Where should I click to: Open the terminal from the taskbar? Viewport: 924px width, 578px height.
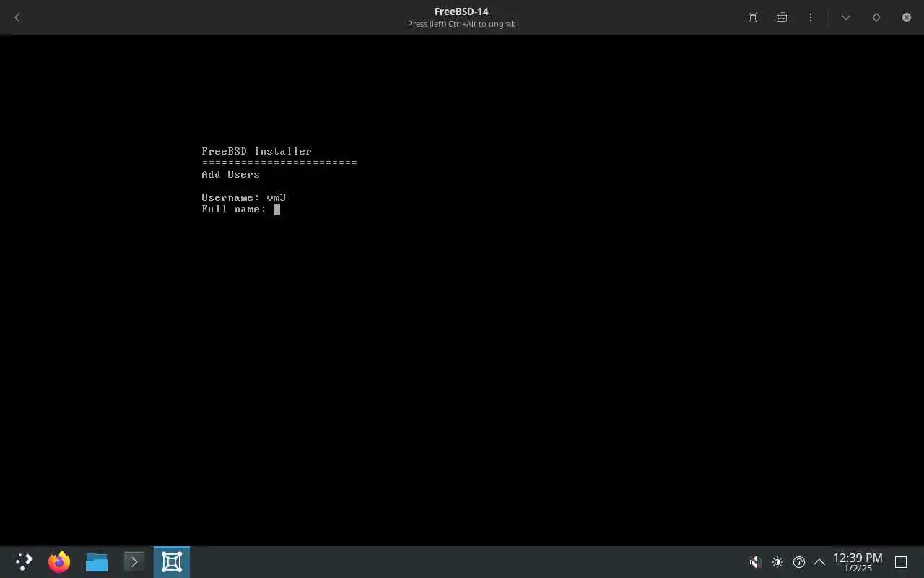(x=134, y=562)
